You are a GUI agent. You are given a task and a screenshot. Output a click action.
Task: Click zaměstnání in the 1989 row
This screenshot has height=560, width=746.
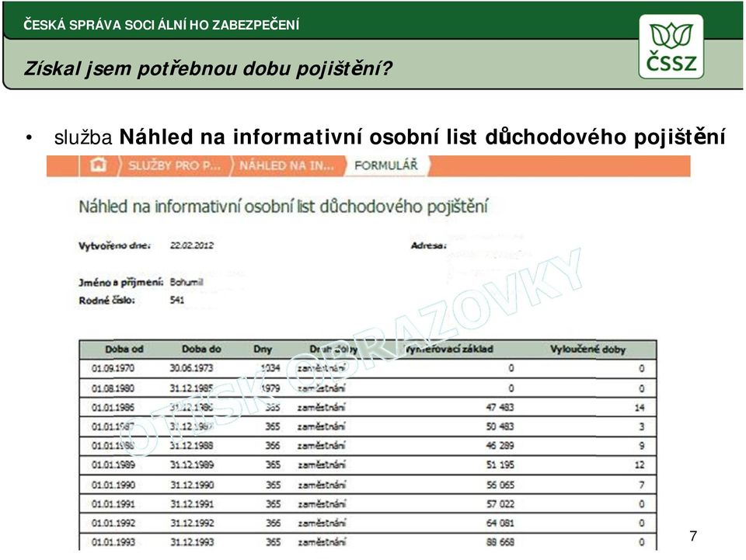coord(322,465)
